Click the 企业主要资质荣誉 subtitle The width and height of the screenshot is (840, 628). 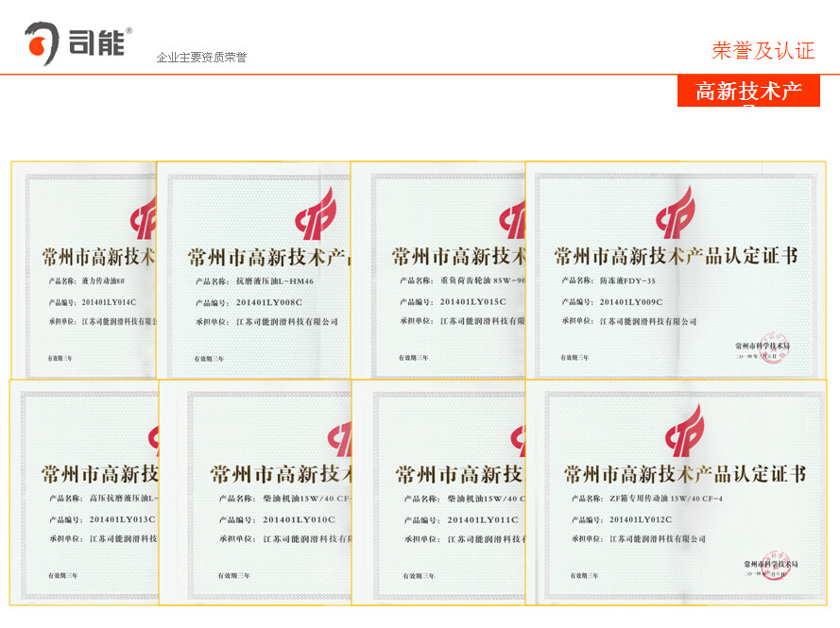pos(201,58)
